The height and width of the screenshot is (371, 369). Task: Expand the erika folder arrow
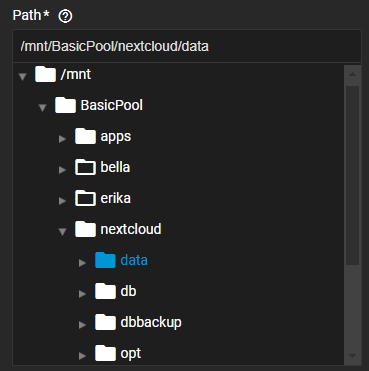(x=62, y=201)
